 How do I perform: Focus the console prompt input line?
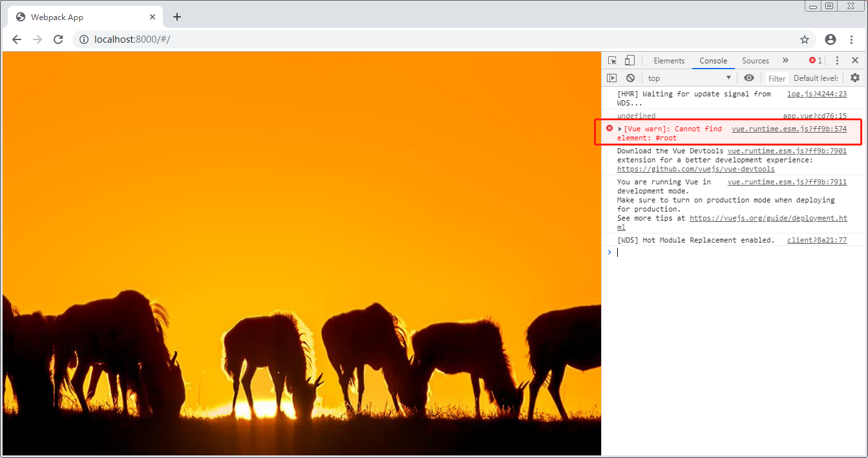tap(734, 252)
